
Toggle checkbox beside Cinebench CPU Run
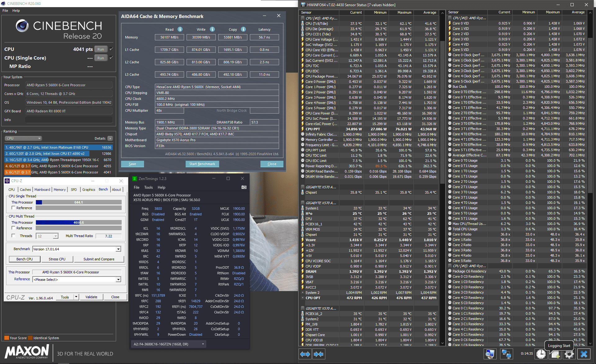[111, 49]
